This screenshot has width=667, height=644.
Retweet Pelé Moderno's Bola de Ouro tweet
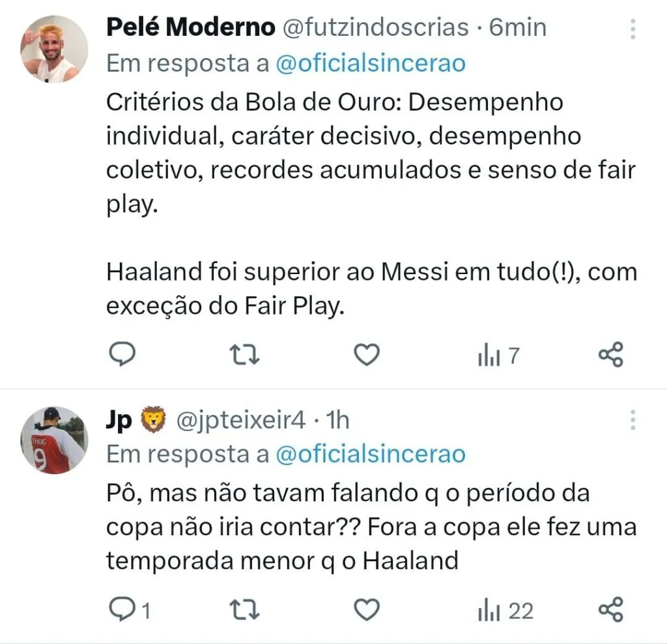246,355
